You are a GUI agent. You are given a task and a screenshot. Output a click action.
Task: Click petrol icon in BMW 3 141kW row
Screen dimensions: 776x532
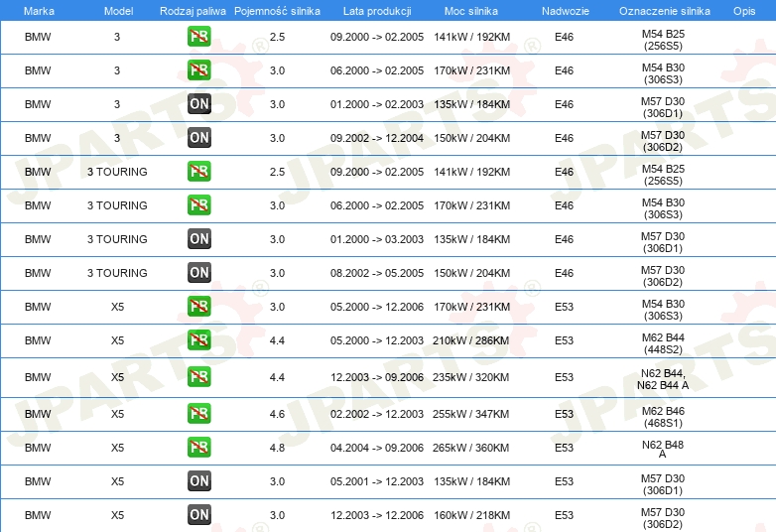point(198,37)
